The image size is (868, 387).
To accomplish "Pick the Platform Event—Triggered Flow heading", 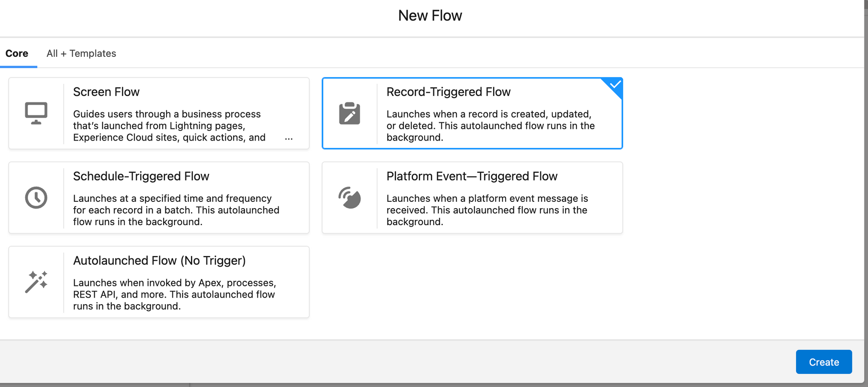I will coord(472,176).
